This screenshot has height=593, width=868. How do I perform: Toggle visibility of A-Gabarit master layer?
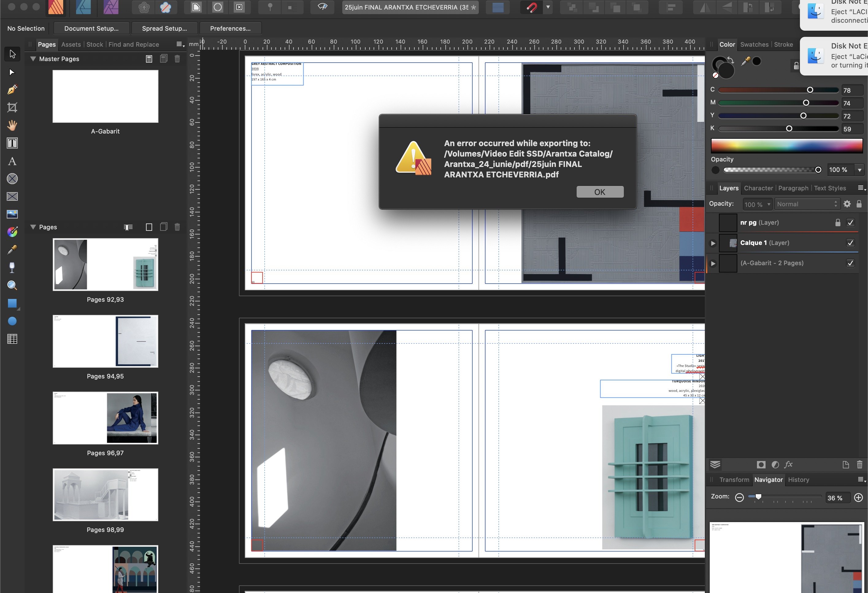coord(851,263)
